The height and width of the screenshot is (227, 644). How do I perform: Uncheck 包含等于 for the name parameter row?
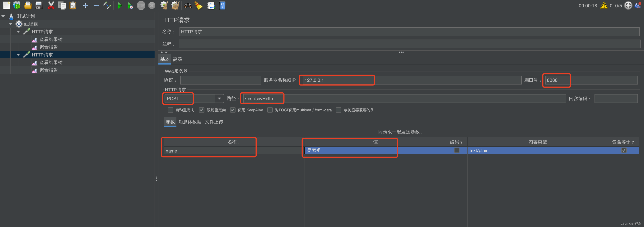tap(624, 150)
